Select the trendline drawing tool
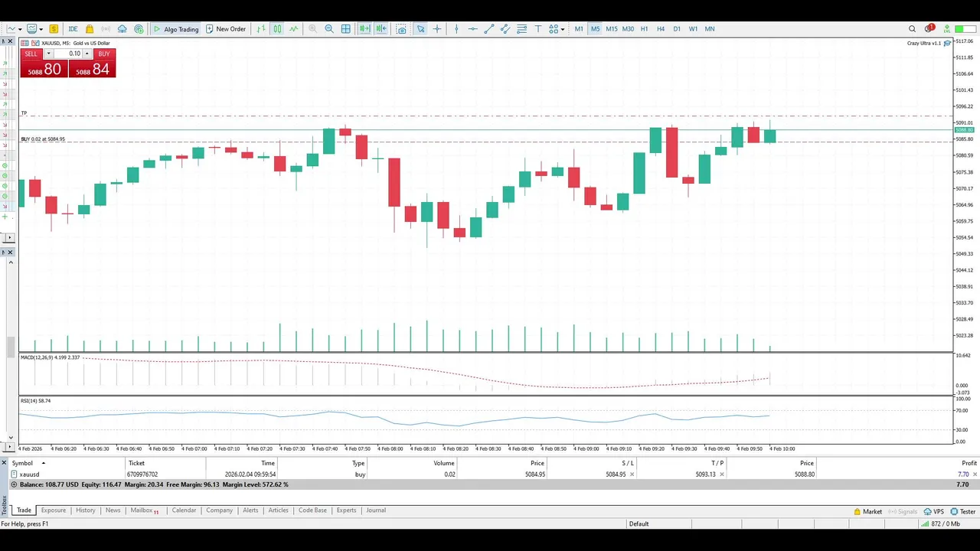Screen dimensions: 980x551 pyautogui.click(x=489, y=29)
